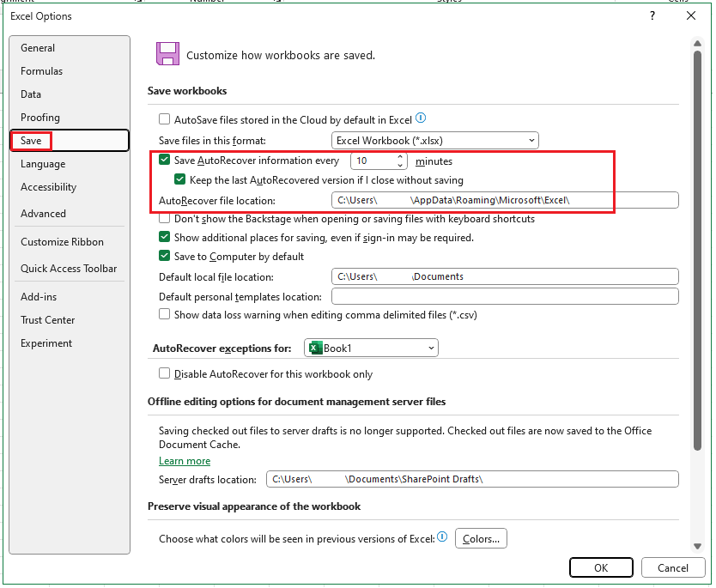Switch to the Advanced category
The height and width of the screenshot is (588, 716).
point(70,214)
